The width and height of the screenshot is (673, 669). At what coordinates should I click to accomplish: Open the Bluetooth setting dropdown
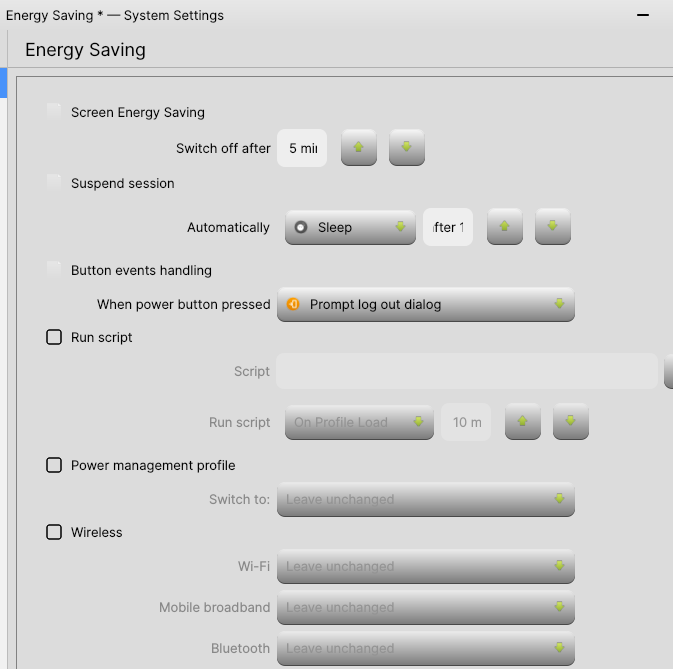(425, 648)
